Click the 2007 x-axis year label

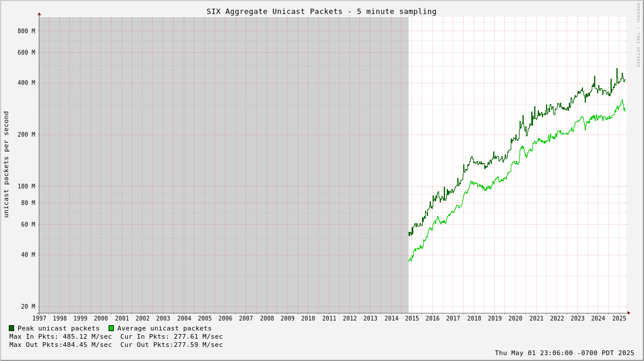click(x=246, y=318)
